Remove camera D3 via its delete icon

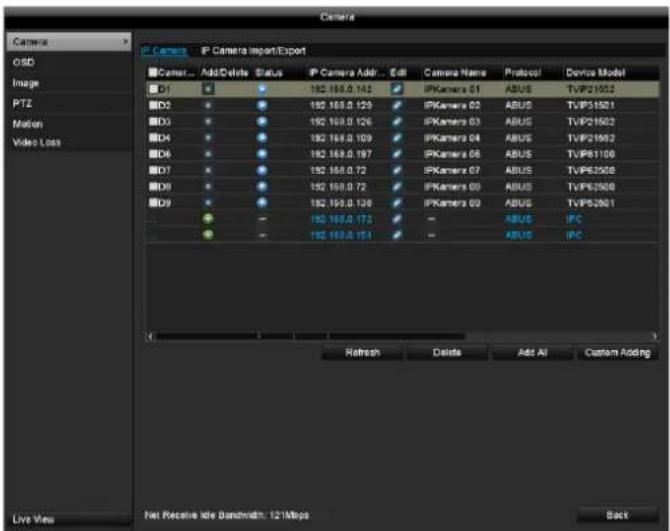(208, 121)
